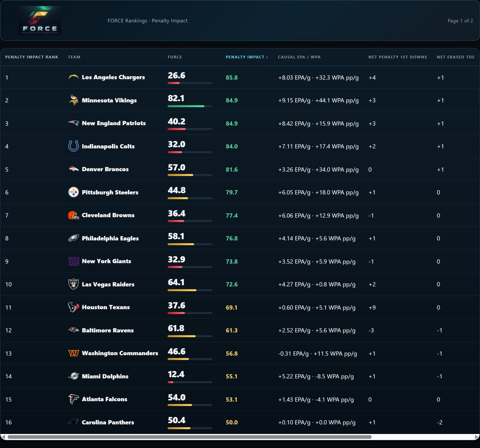Sort by the Penalty Impact Rank header

(32, 57)
